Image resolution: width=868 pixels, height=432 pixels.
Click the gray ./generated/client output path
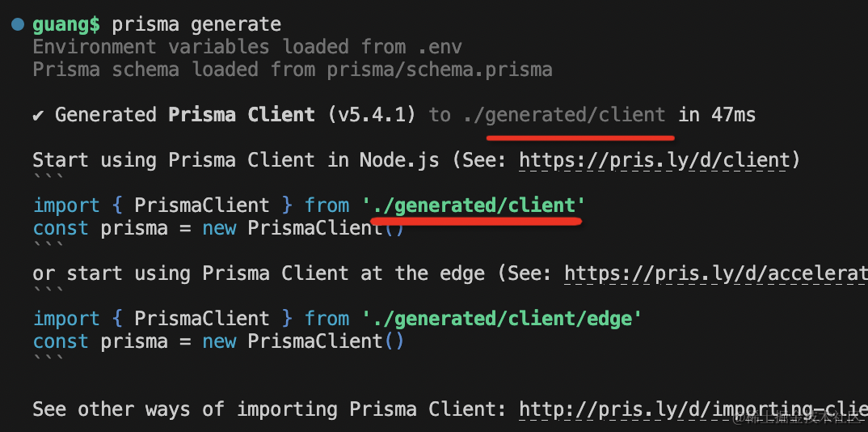tap(565, 115)
